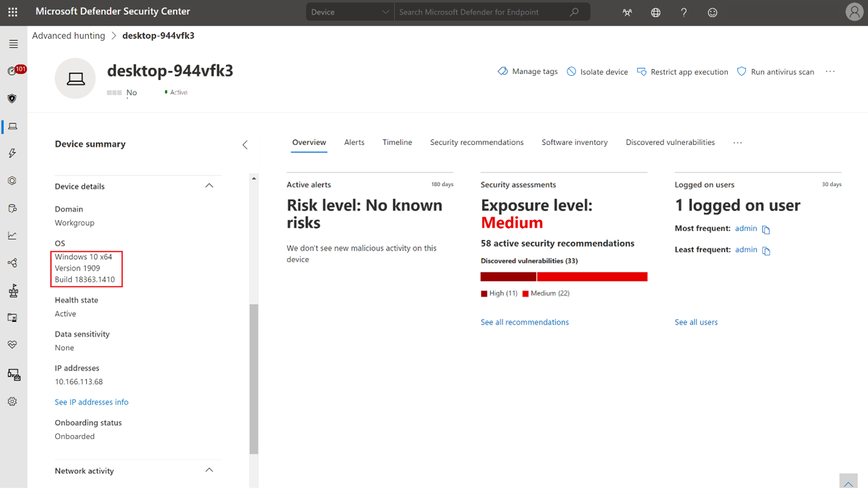Click See all recommendations link
The height and width of the screenshot is (494, 868).
pyautogui.click(x=524, y=322)
